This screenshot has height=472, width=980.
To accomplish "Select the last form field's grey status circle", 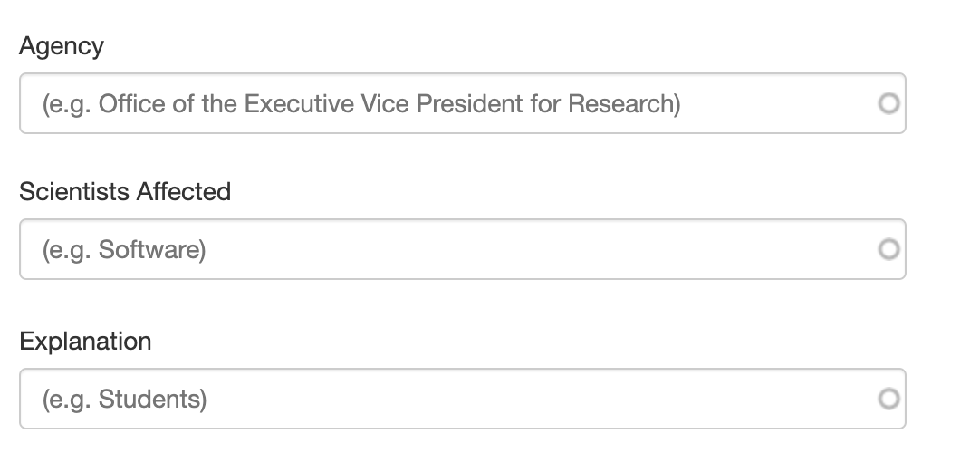I will [889, 399].
